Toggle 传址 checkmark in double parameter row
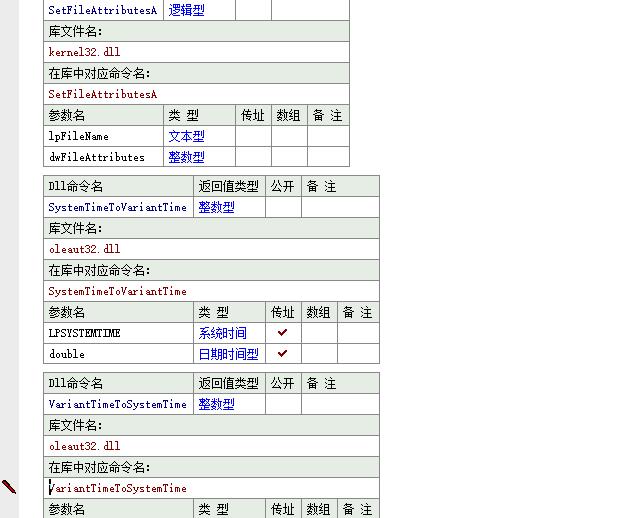This screenshot has height=518, width=643. 282,354
